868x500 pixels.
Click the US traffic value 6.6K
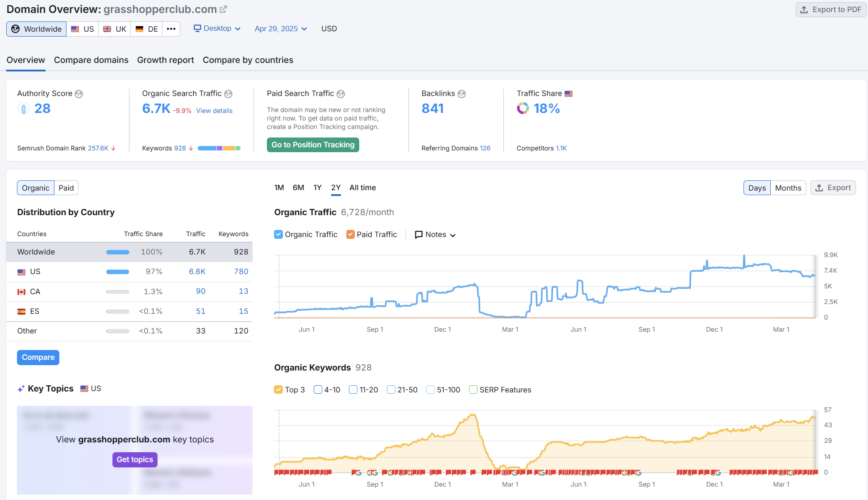coord(197,272)
